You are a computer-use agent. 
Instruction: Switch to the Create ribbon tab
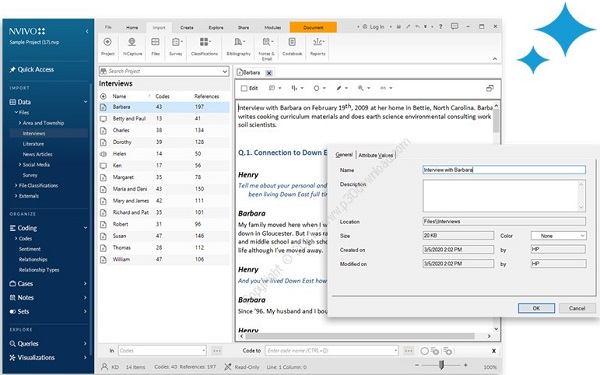click(x=187, y=28)
